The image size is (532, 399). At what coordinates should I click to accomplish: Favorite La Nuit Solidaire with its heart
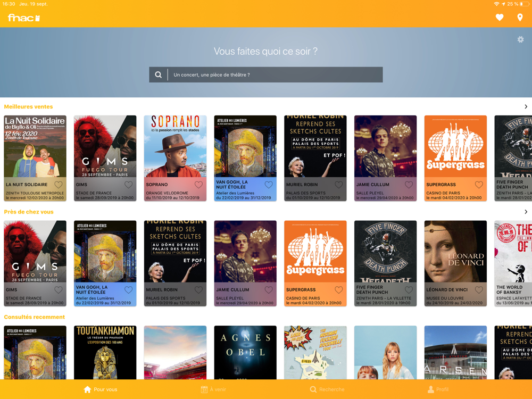(x=59, y=185)
